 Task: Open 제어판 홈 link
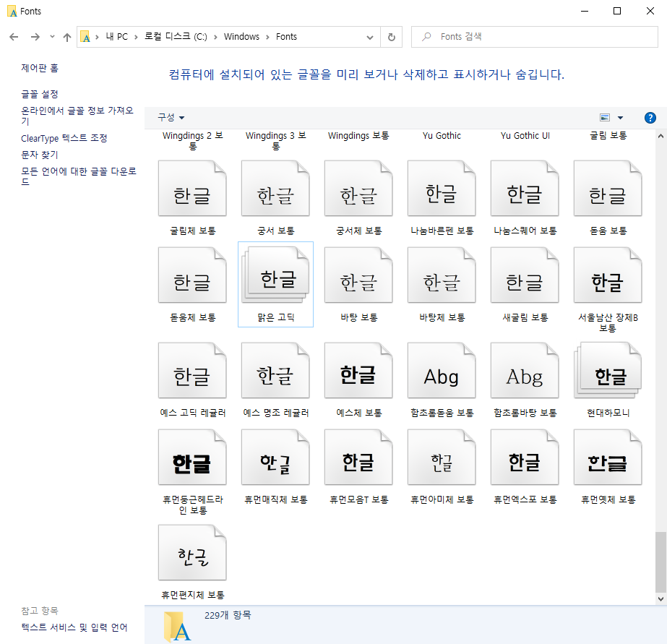click(x=40, y=68)
